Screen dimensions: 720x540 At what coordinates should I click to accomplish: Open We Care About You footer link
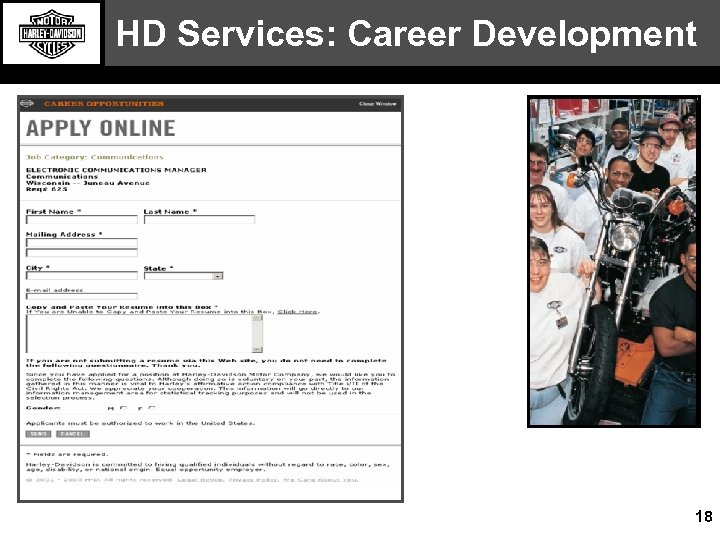(x=321, y=480)
